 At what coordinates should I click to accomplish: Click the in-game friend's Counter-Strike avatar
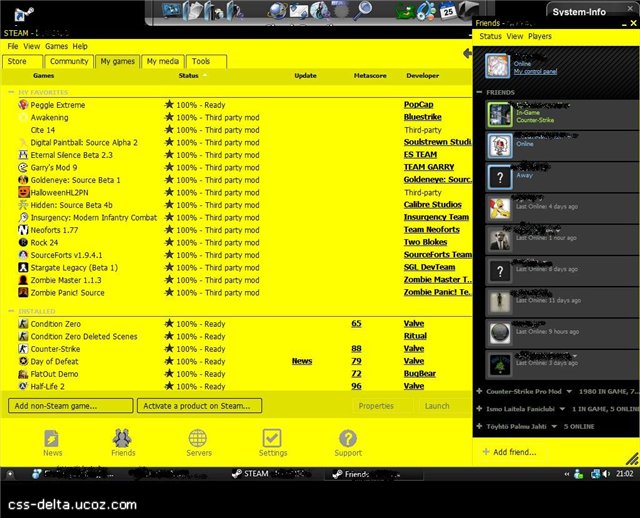(x=500, y=115)
